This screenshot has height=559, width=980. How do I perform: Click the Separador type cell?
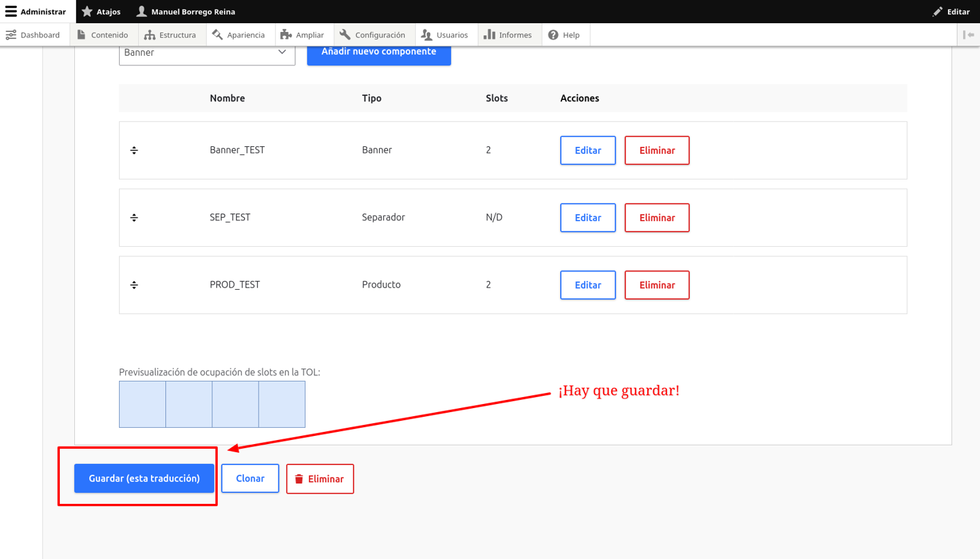click(x=383, y=218)
